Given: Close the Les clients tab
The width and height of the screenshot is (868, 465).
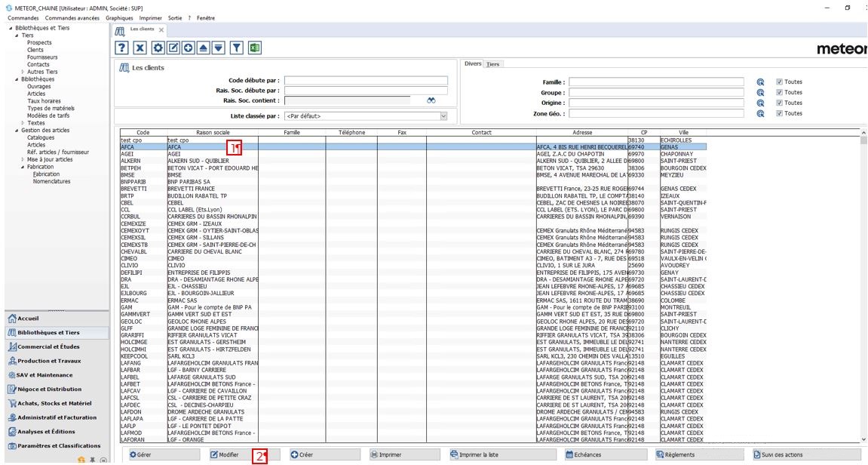Looking at the screenshot, I should tap(161, 30).
